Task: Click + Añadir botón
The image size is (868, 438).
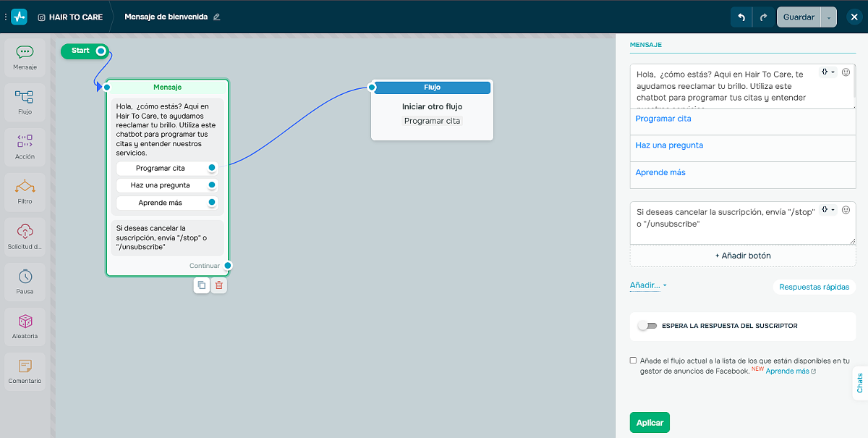Action: tap(743, 256)
